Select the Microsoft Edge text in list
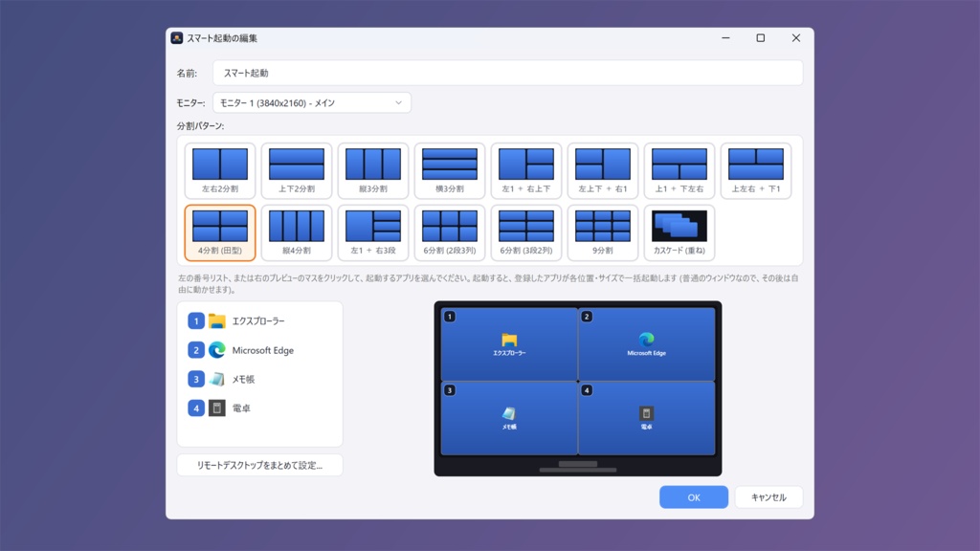This screenshot has width=980, height=551. point(262,350)
